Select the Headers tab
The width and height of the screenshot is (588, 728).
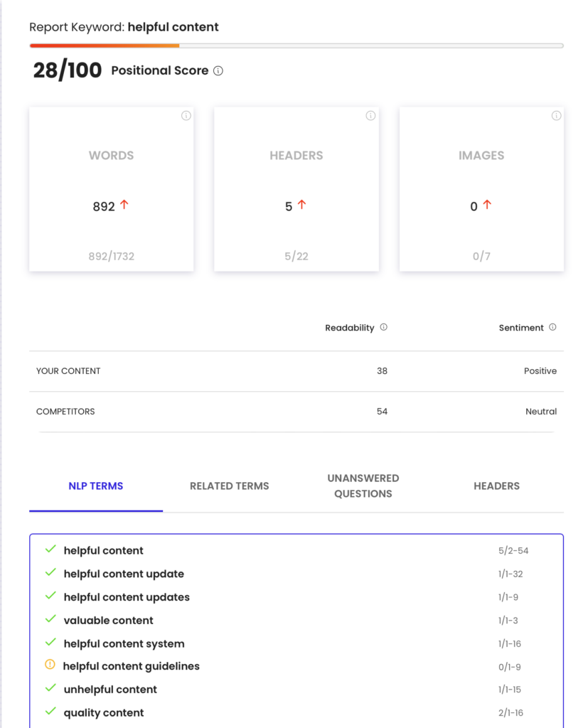(x=496, y=486)
